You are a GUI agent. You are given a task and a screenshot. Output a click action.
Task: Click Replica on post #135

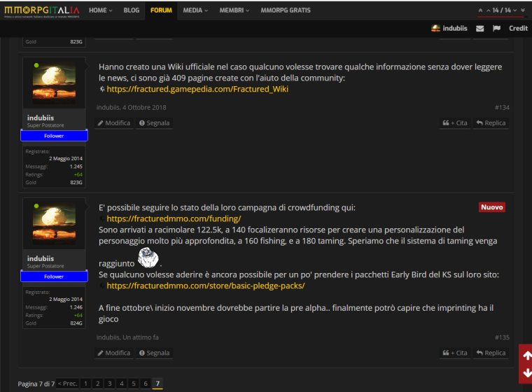pos(491,353)
